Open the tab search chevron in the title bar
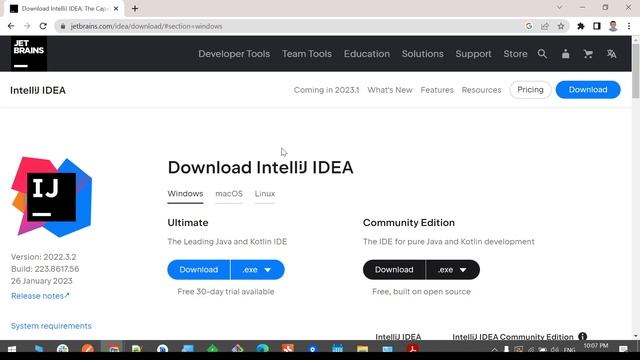 [x=560, y=7]
